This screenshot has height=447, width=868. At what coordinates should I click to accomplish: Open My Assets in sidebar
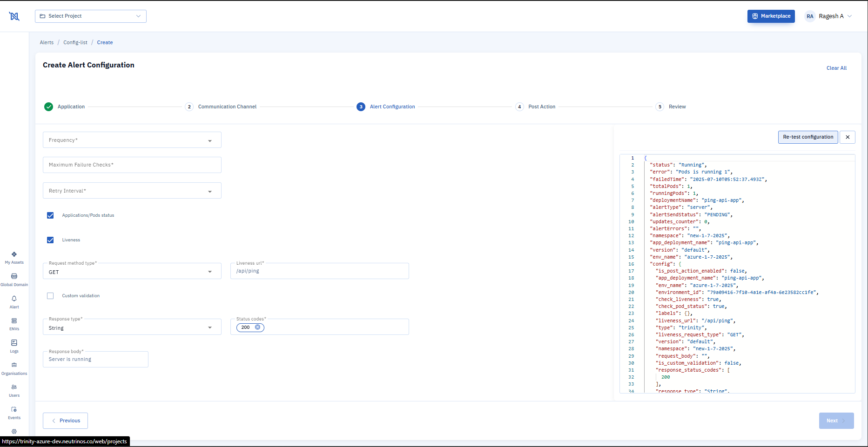14,258
